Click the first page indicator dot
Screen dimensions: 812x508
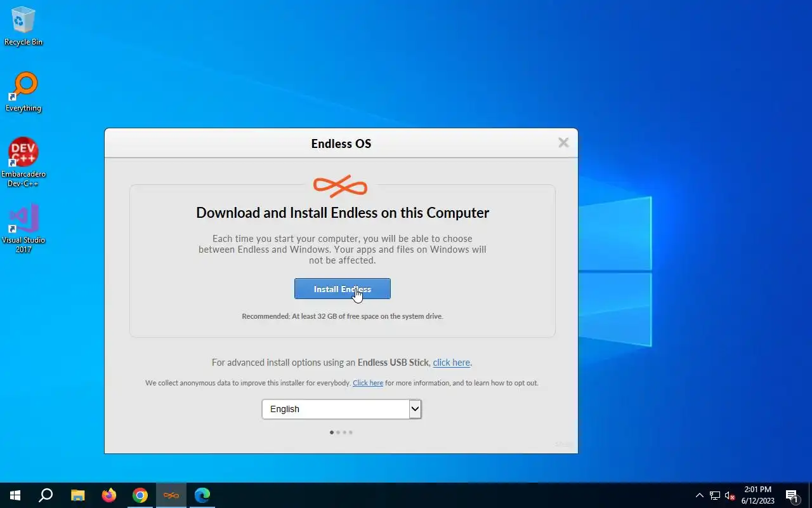tap(332, 432)
